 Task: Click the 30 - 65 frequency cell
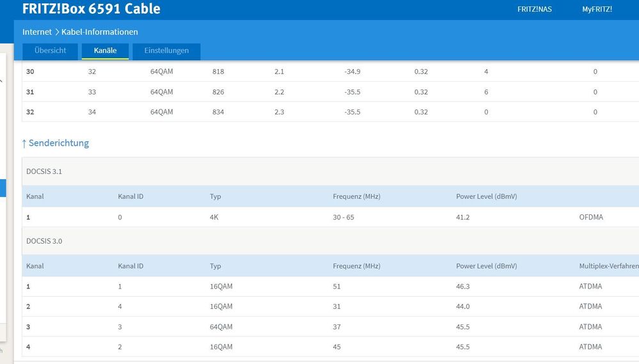pyautogui.click(x=345, y=217)
